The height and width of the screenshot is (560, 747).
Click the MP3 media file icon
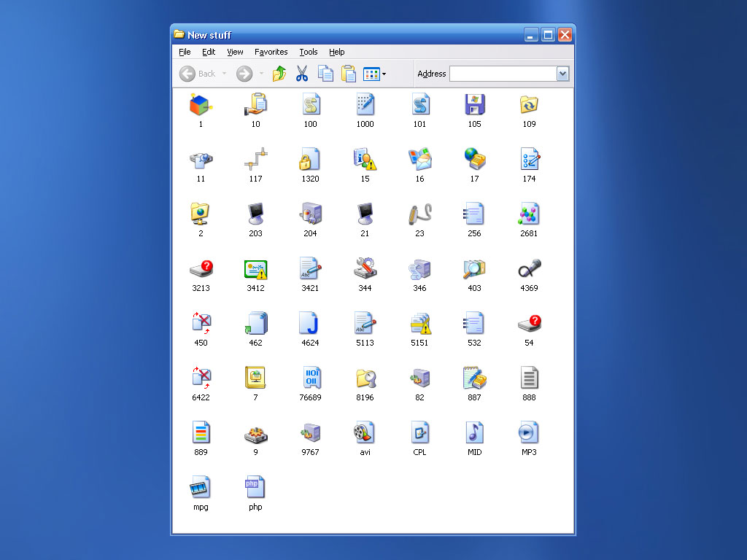(x=529, y=433)
